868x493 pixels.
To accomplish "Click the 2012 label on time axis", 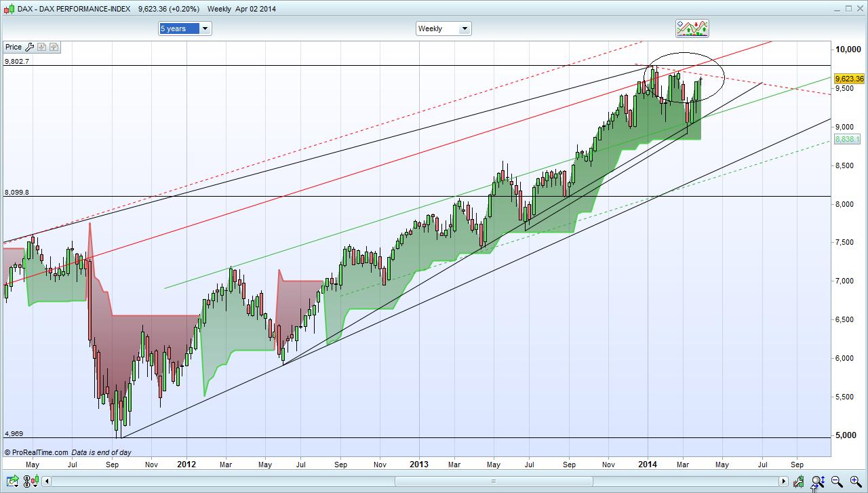I will click(186, 465).
